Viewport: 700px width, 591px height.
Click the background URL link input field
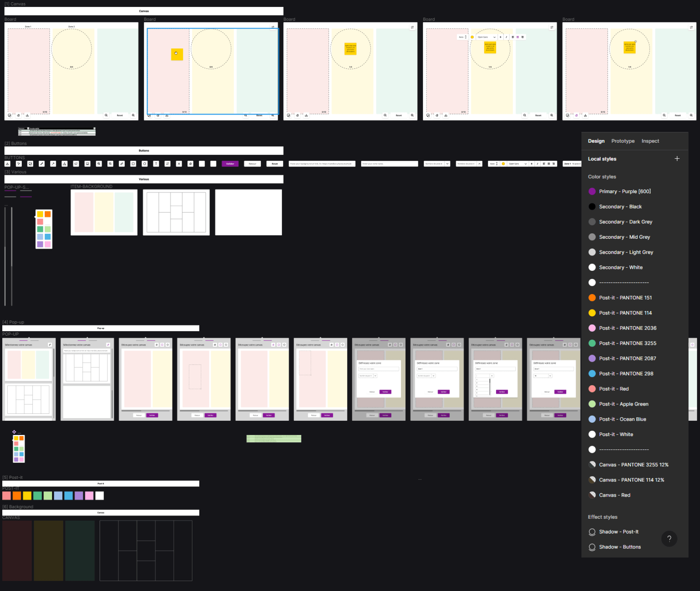[322, 164]
